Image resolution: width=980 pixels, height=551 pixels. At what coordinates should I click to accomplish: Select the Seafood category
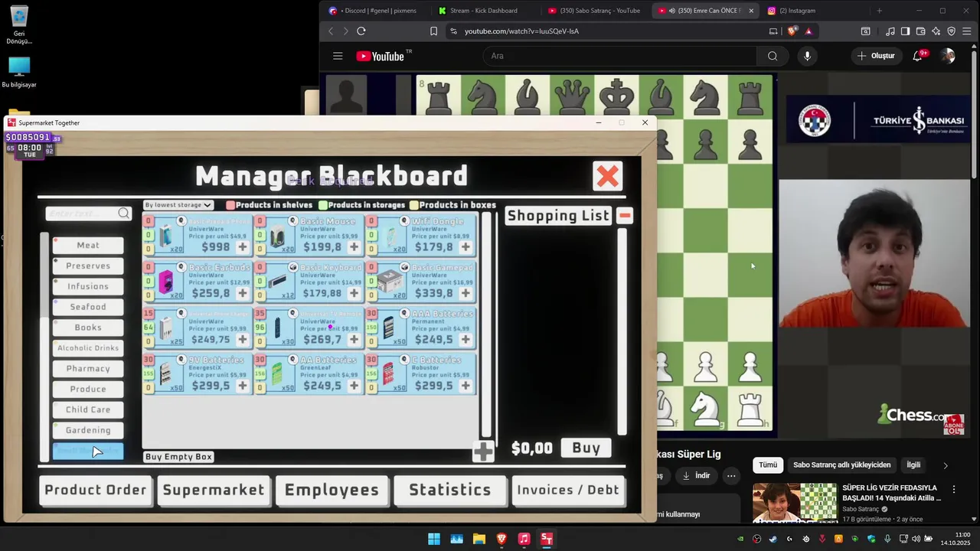pyautogui.click(x=88, y=307)
